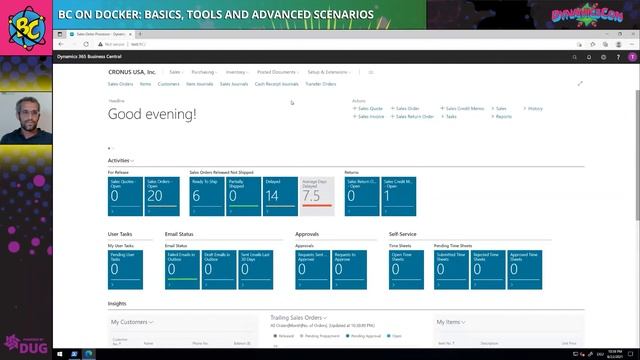Open the Sales Credit Memos - Open tile
640x360 pixels.
399,196
